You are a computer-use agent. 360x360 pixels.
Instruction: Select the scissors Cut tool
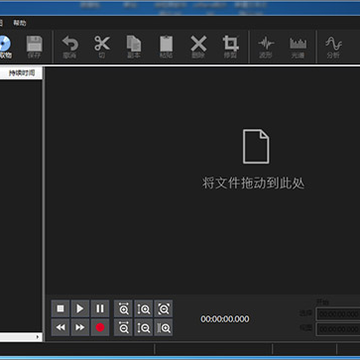point(102,43)
